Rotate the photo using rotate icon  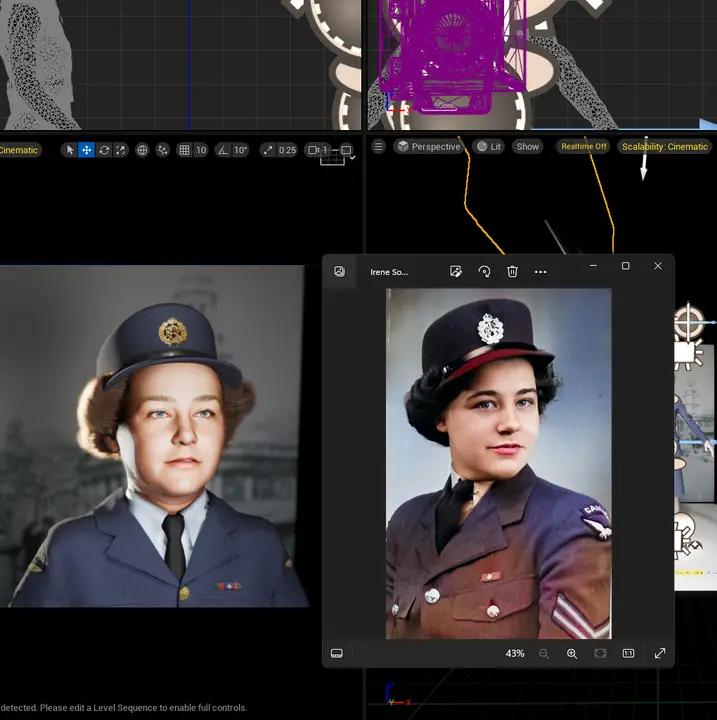click(484, 271)
